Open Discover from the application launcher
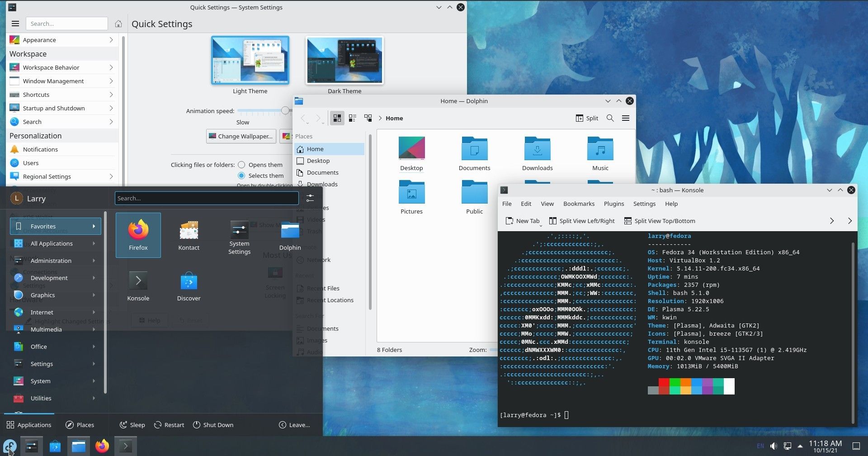 pyautogui.click(x=189, y=285)
